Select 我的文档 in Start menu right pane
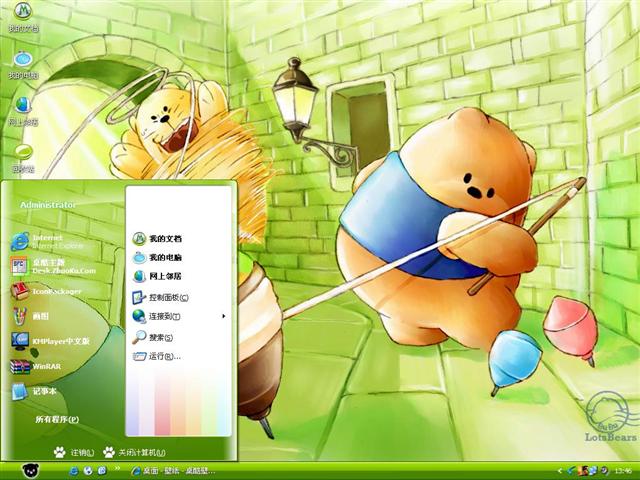The image size is (640, 480). click(157, 238)
